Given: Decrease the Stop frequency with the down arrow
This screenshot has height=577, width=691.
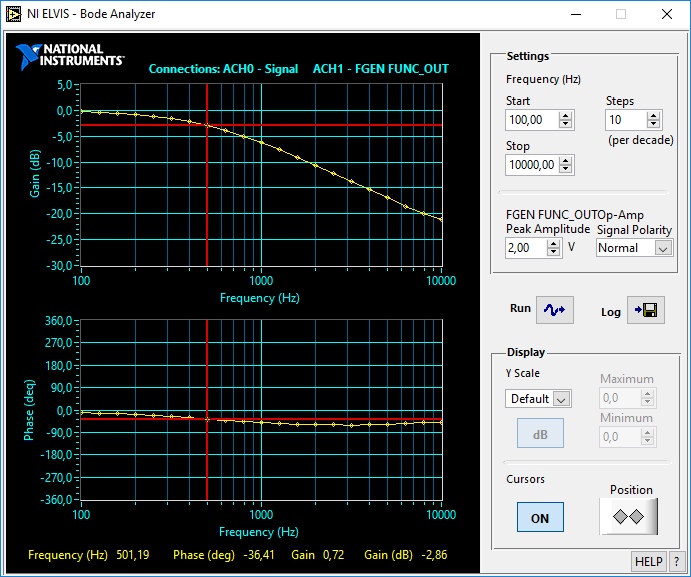Looking at the screenshot, I should point(565,169).
